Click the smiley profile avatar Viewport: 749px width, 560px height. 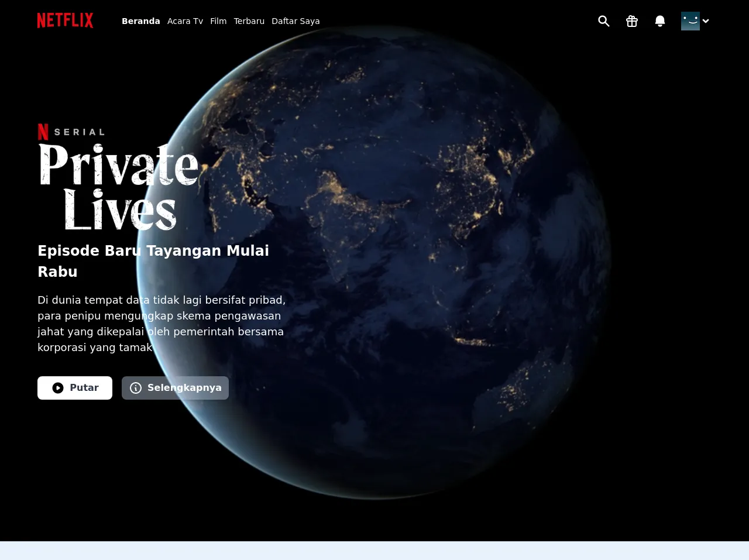pos(690,21)
